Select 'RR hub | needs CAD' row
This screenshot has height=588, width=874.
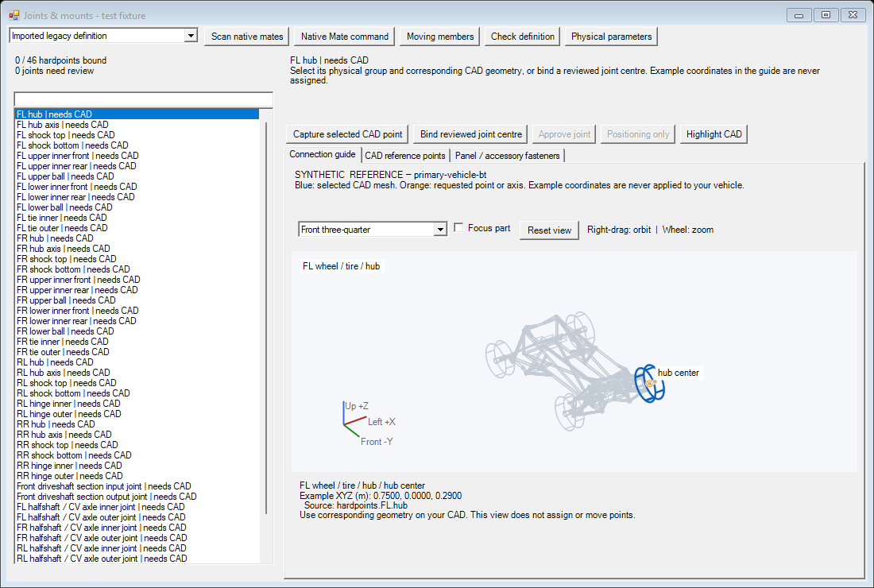[x=137, y=424]
